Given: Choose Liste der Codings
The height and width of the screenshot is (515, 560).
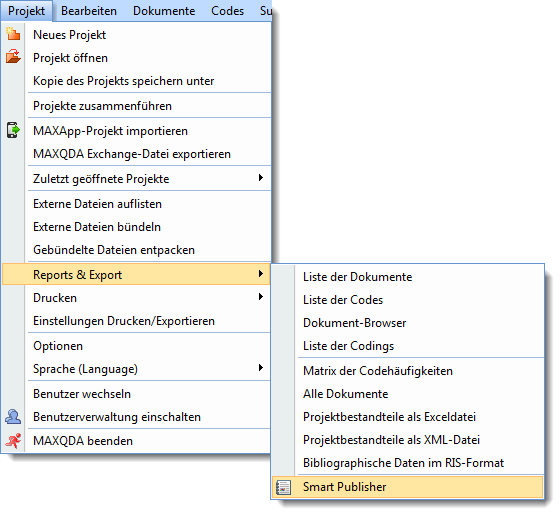Looking at the screenshot, I should point(408,345).
